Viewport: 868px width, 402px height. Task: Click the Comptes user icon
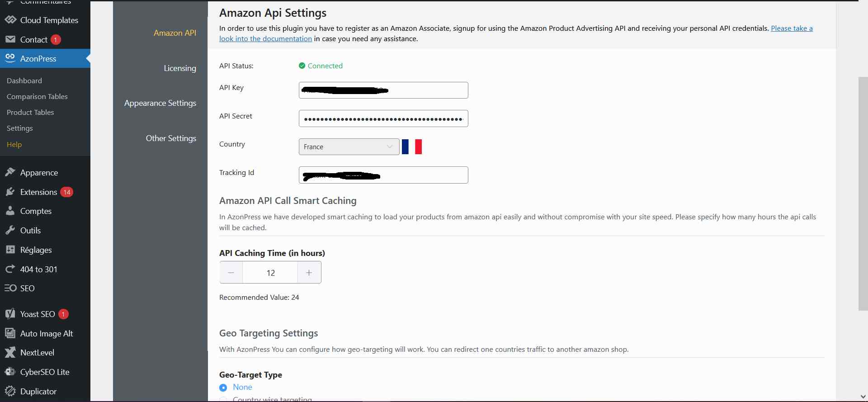(x=10, y=211)
